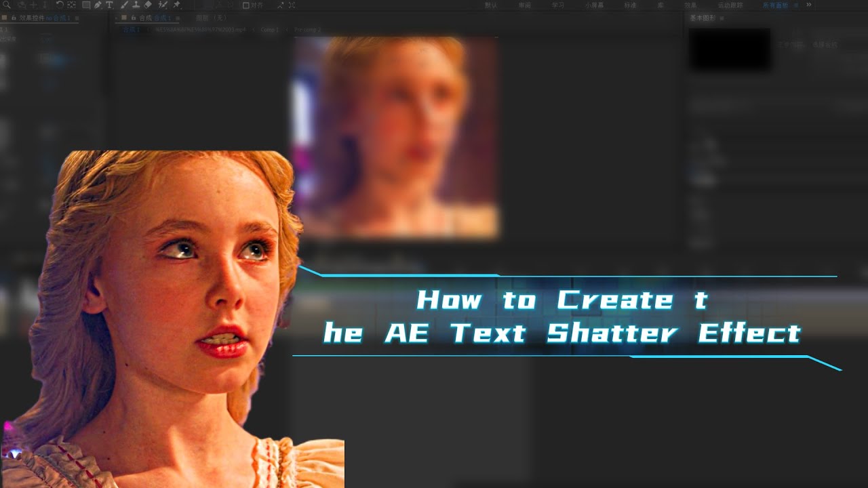Switch to the 标准 workspace
Viewport: 868px width, 488px height.
[x=631, y=5]
